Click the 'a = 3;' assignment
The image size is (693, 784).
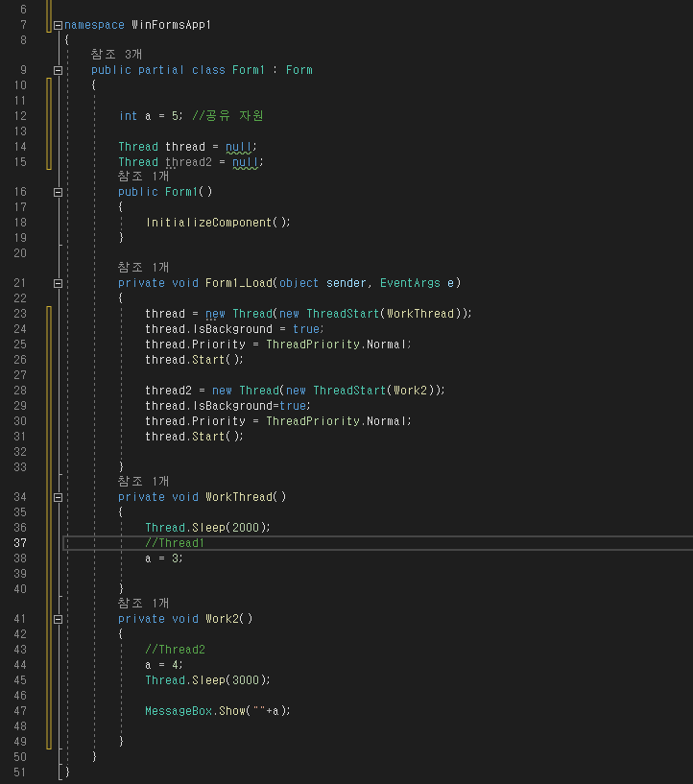(164, 558)
